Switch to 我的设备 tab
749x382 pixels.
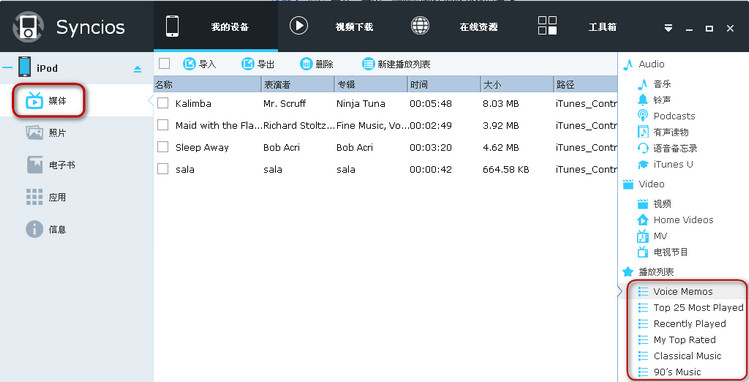point(215,26)
